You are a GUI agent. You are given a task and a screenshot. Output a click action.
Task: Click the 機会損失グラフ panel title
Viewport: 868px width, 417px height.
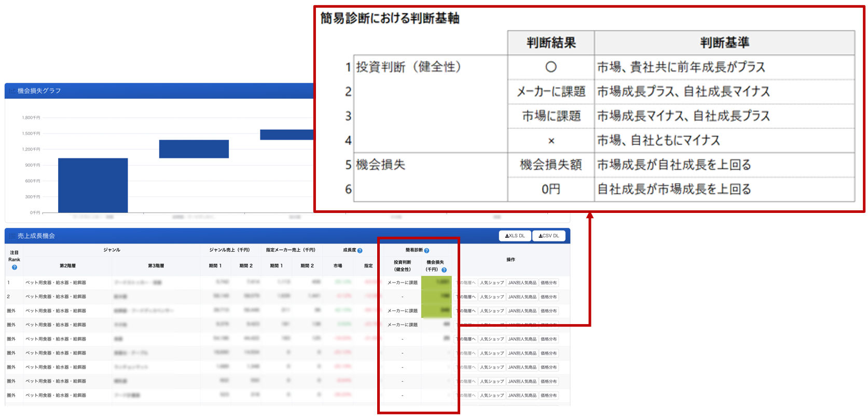(x=39, y=91)
